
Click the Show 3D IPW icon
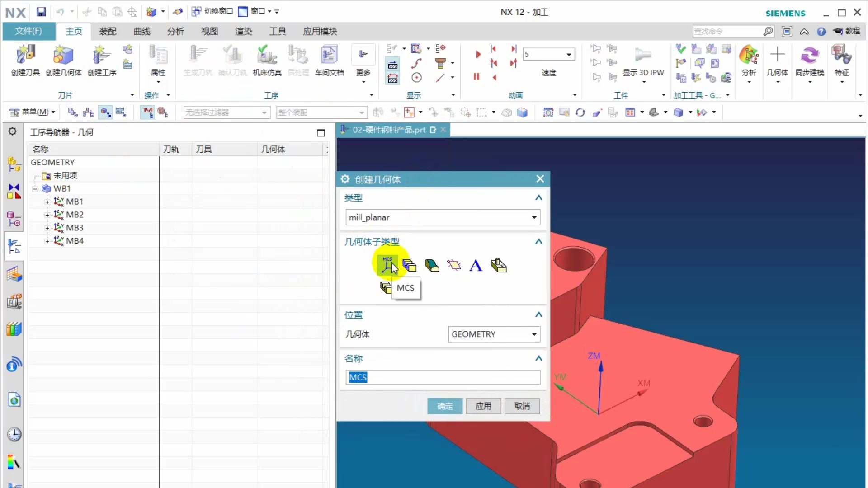point(643,56)
